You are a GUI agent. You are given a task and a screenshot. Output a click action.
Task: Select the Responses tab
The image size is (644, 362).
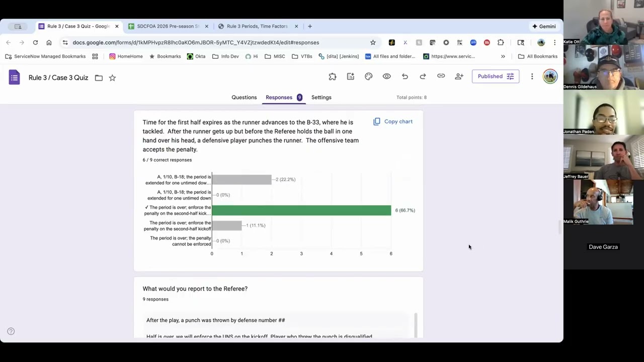click(x=284, y=97)
